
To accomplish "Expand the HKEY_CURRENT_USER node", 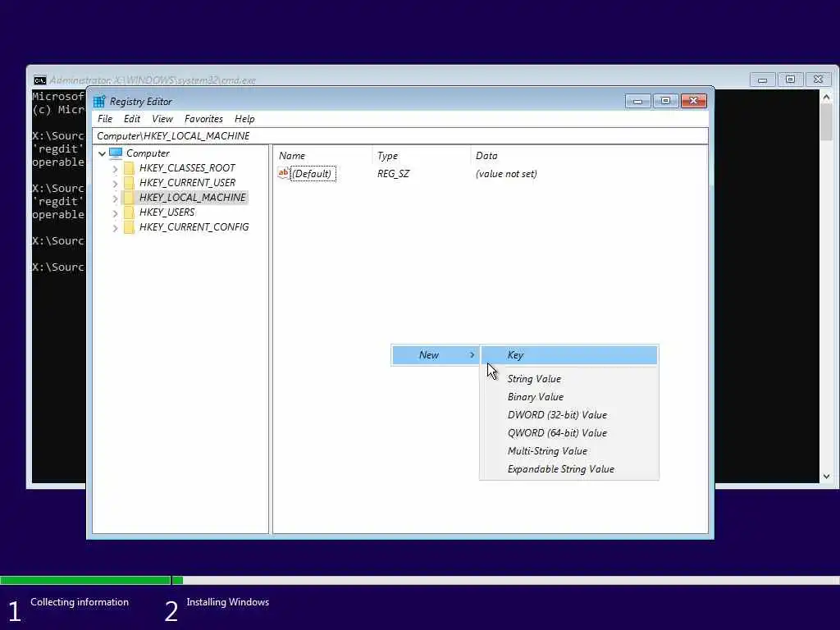I will (x=115, y=183).
